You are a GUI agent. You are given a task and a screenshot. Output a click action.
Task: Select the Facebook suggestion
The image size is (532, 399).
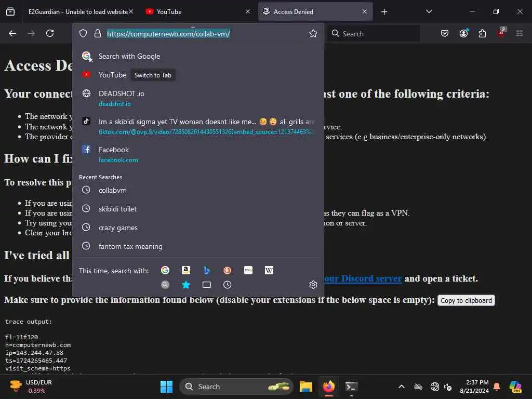[198, 154]
